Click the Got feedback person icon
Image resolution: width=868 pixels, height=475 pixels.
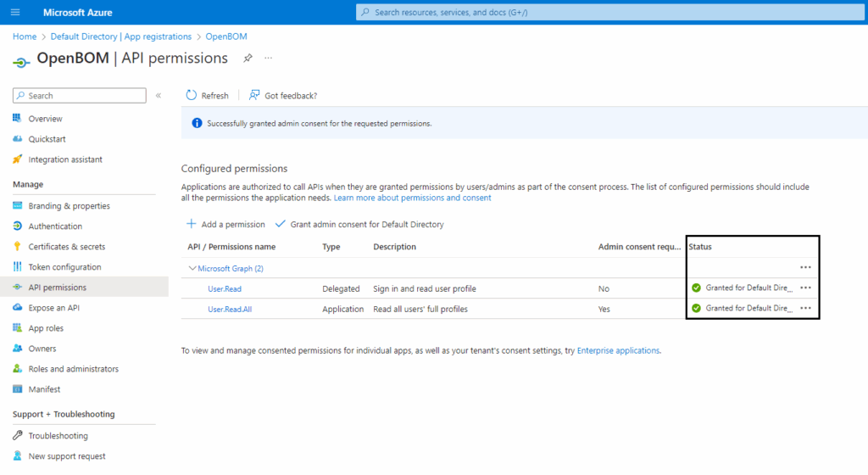click(x=254, y=95)
